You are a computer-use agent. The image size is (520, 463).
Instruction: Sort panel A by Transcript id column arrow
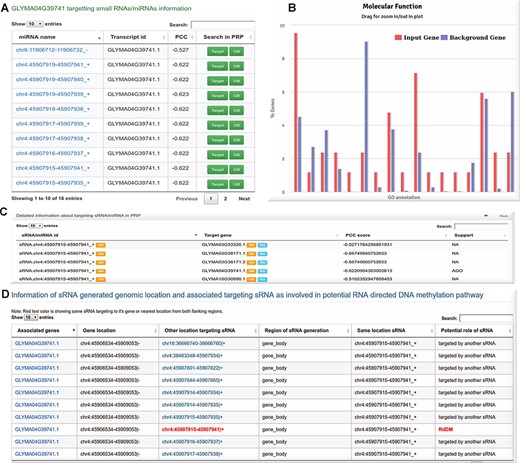pos(164,37)
